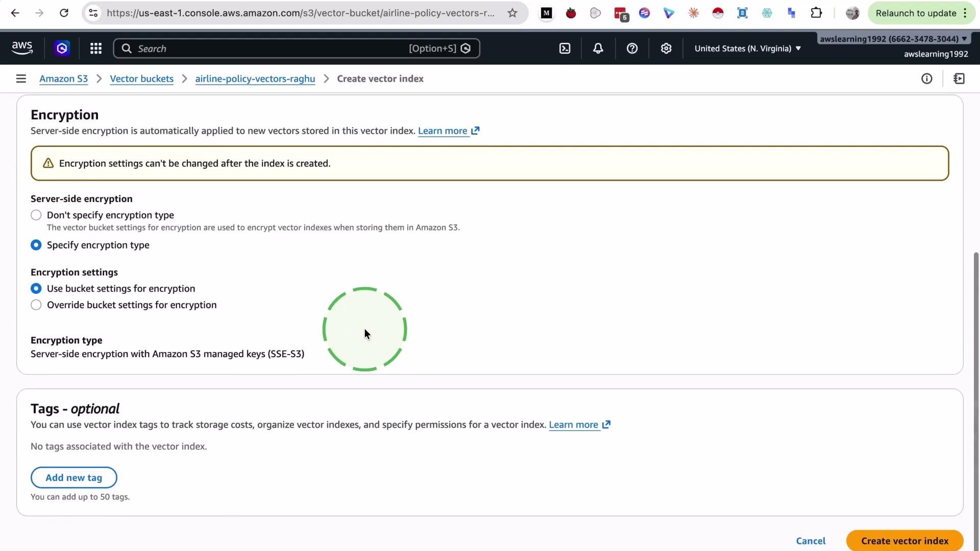
Task: Open airline-policy-vectors-raghu breadcrumb
Action: 255,79
